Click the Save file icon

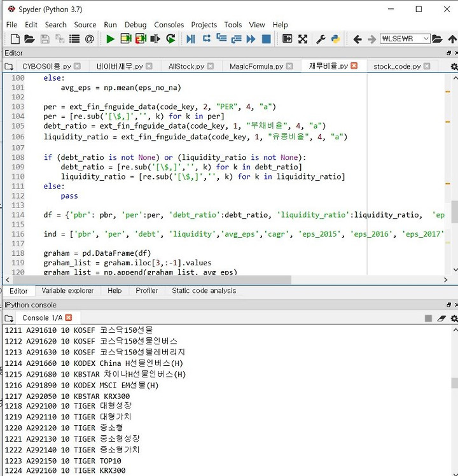[45, 39]
